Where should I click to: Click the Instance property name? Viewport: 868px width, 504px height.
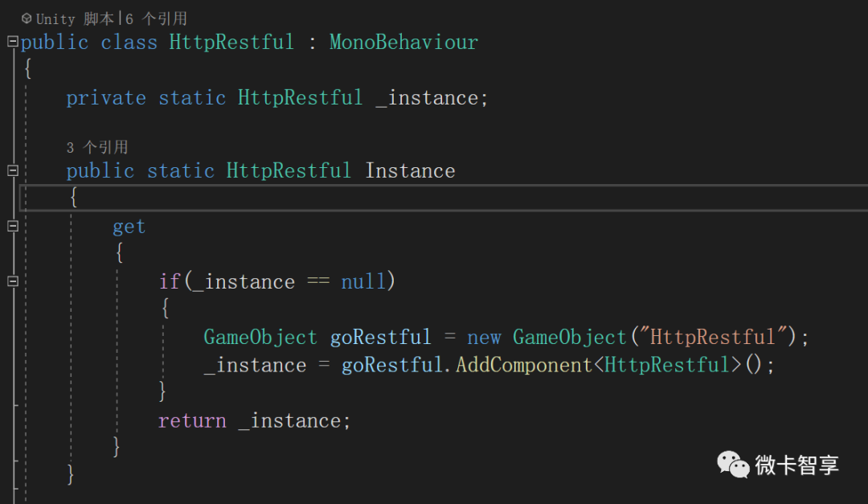pyautogui.click(x=410, y=170)
